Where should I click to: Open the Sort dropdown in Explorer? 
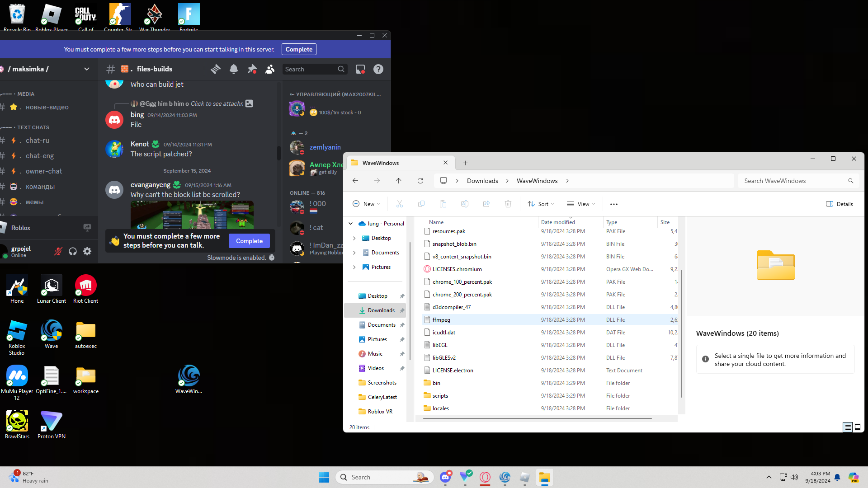541,204
